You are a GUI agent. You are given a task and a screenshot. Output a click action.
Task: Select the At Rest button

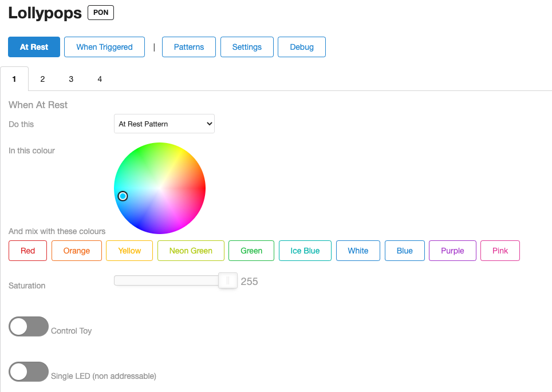pos(34,47)
